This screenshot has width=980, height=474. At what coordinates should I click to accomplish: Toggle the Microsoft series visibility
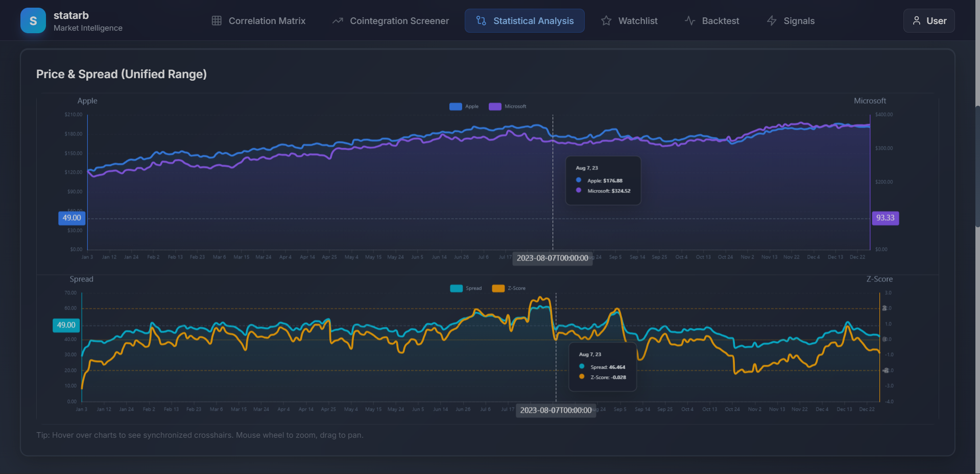point(508,106)
